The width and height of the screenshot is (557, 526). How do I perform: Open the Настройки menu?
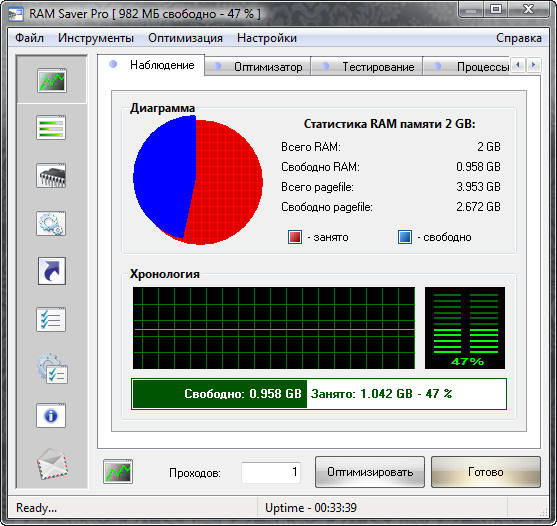pyautogui.click(x=267, y=38)
